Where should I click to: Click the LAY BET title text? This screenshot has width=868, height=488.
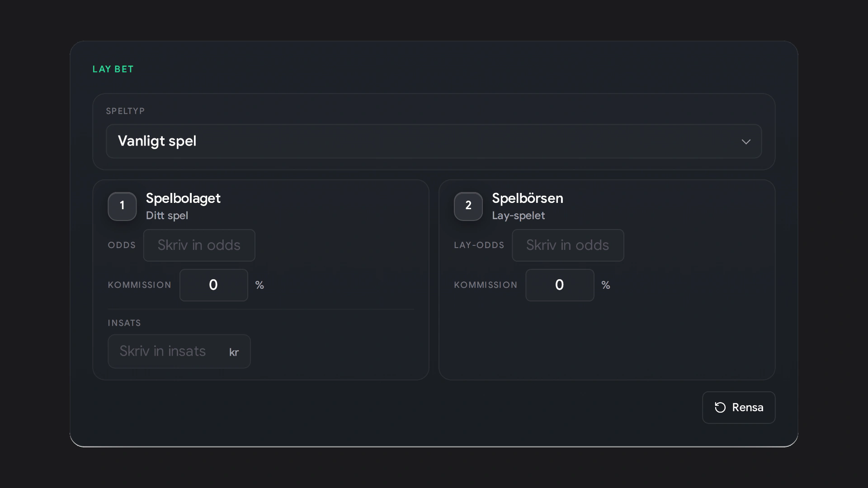(x=113, y=69)
